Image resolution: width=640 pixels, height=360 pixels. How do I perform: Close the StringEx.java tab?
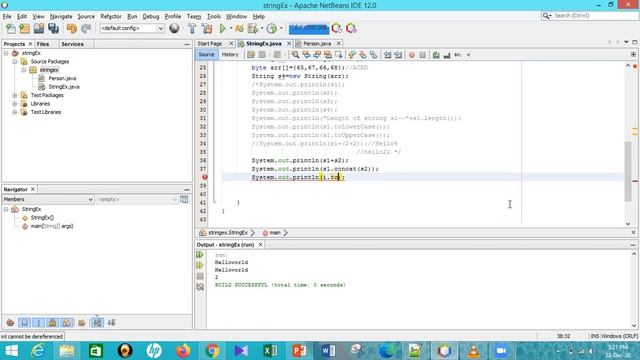pyautogui.click(x=289, y=44)
